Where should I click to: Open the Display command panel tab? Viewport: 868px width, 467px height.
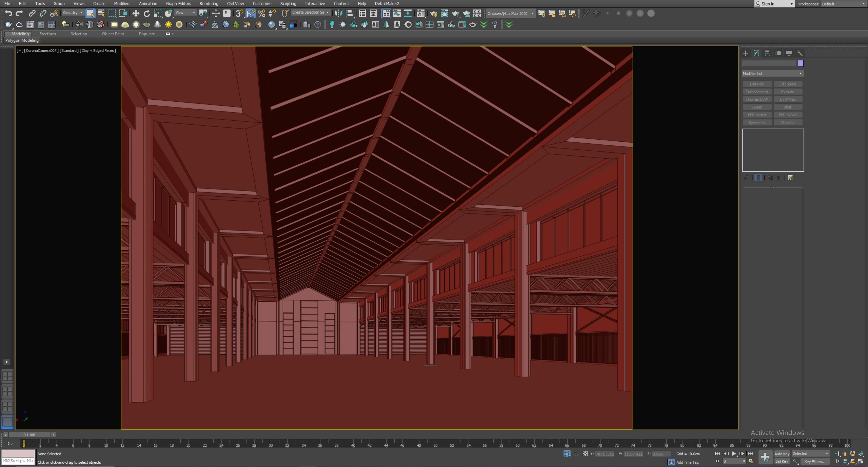pyautogui.click(x=789, y=53)
